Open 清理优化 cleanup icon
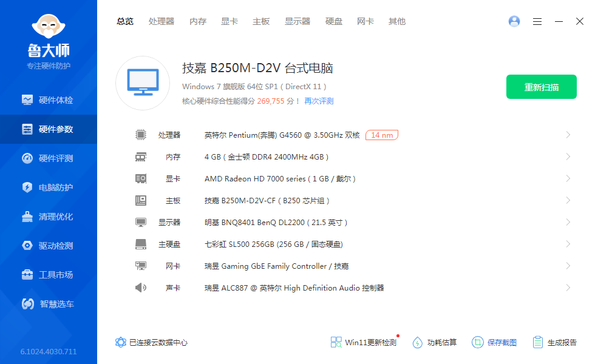The width and height of the screenshot is (595, 364). [27, 217]
